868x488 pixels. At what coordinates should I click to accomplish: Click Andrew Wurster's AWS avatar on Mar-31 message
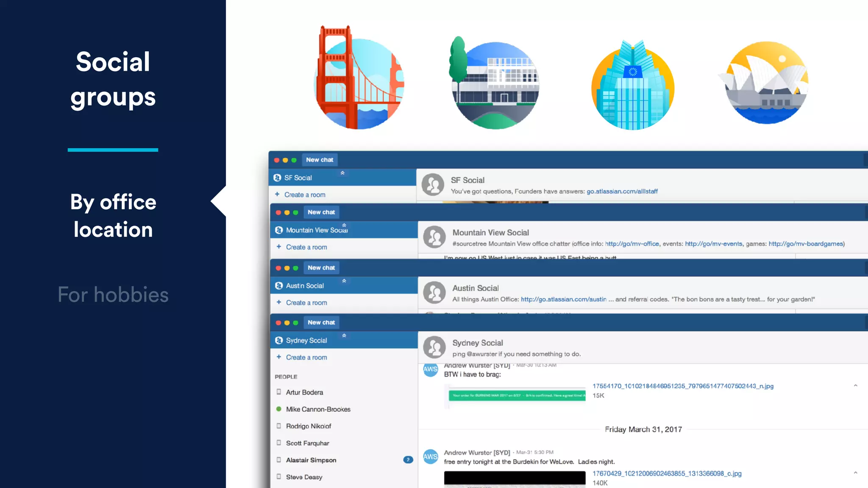[430, 457]
